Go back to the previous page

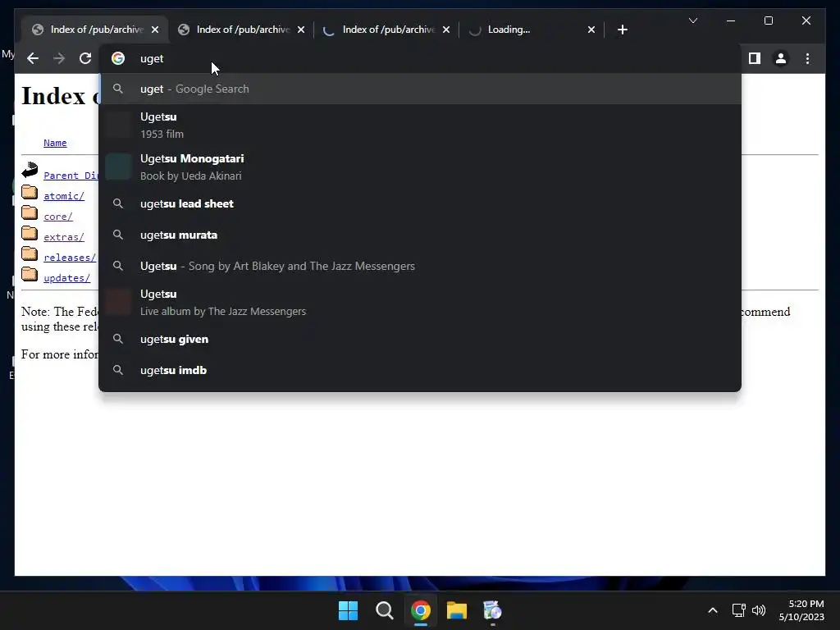pyautogui.click(x=33, y=58)
